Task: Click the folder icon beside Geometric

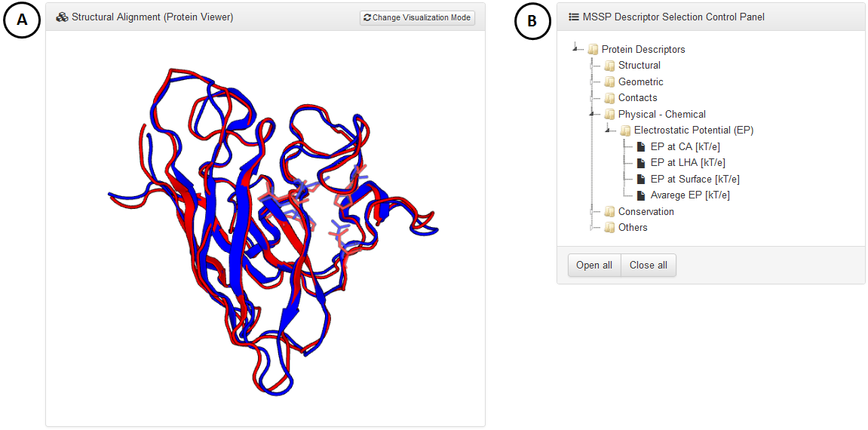Action: coord(609,82)
